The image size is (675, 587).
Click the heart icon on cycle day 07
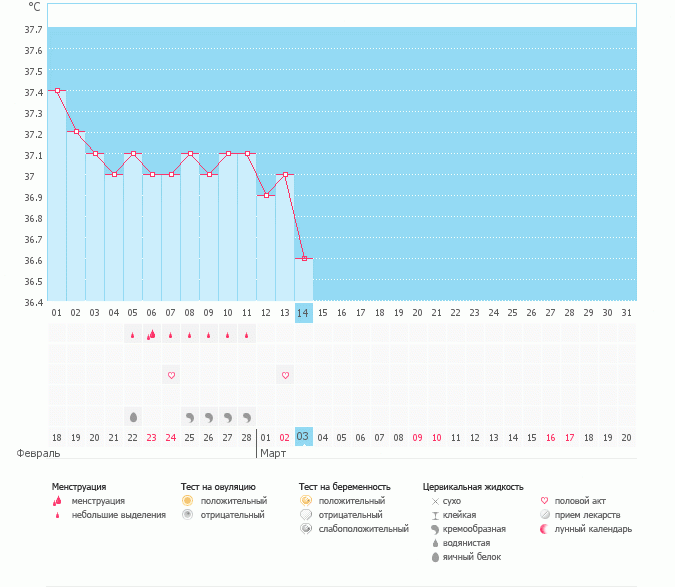coord(171,375)
